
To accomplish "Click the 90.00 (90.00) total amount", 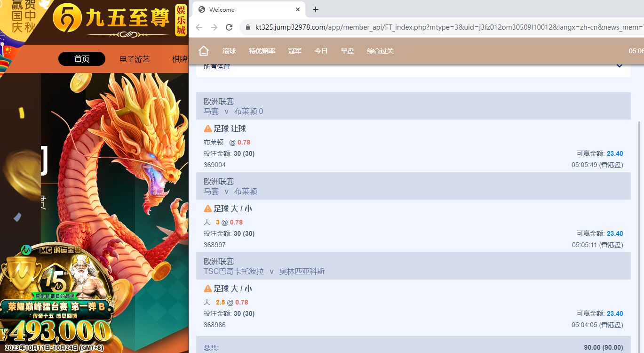I will [x=604, y=348].
